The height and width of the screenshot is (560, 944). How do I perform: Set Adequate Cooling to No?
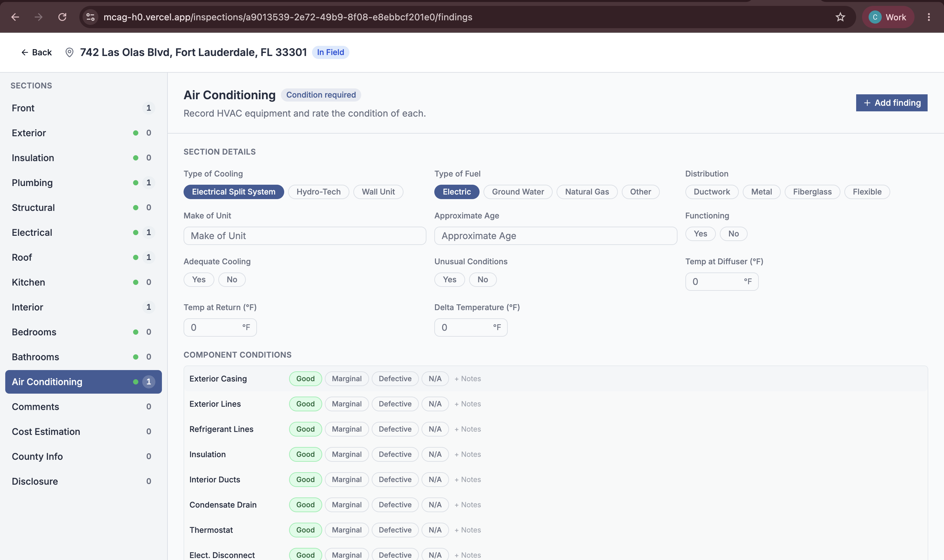click(232, 280)
